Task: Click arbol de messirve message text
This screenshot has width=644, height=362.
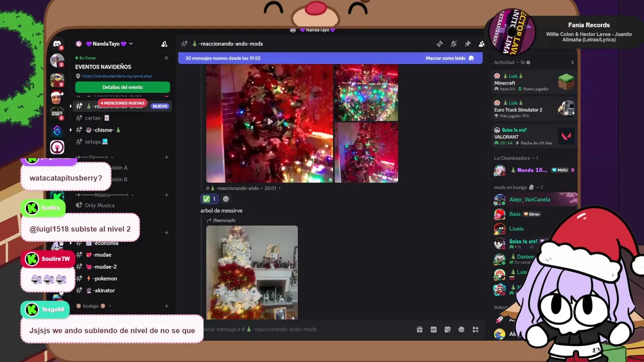Action: 221,211
